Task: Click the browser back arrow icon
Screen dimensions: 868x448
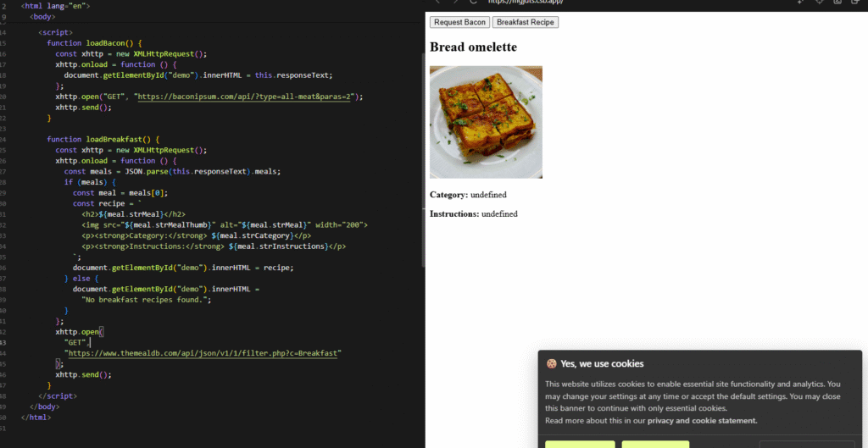Action: click(x=437, y=2)
